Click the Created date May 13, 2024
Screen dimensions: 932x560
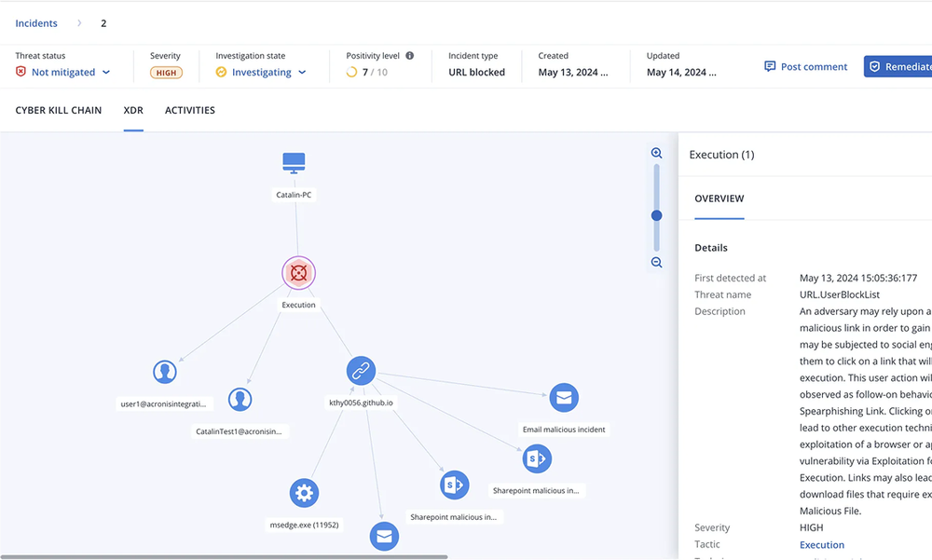coord(573,72)
